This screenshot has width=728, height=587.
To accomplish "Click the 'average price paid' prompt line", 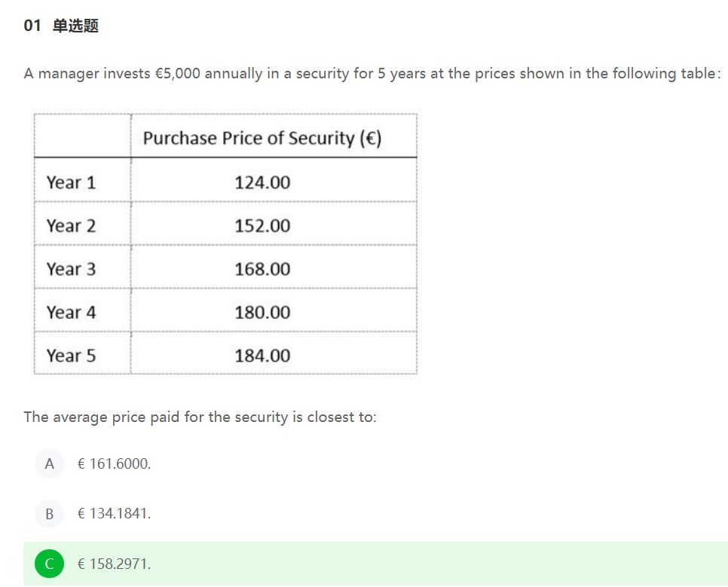I will 200,417.
